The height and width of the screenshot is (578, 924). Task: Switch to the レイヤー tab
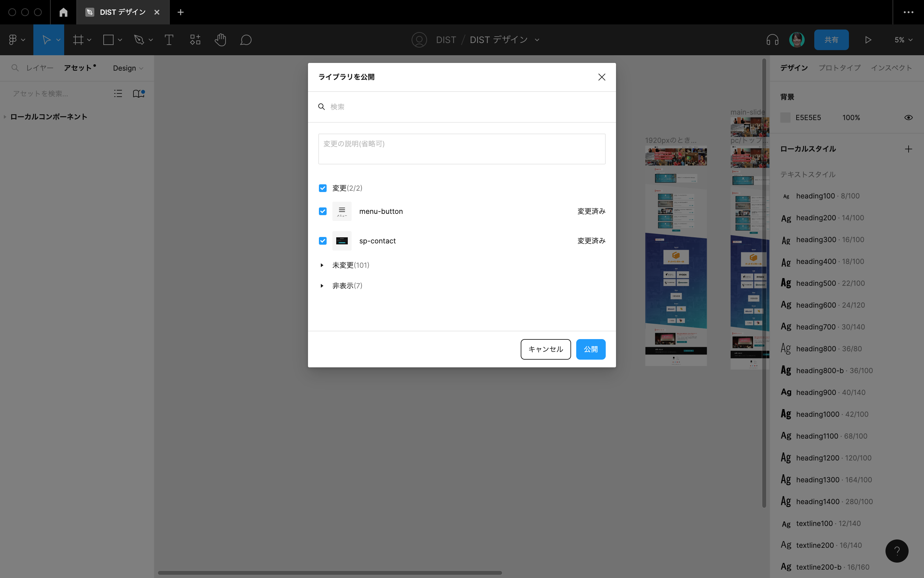coord(40,68)
